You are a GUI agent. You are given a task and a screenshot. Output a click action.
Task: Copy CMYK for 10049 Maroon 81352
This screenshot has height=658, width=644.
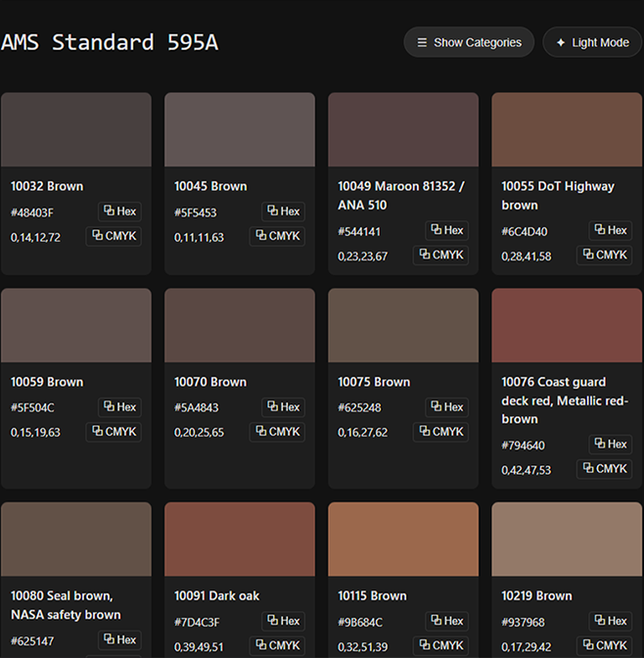click(x=441, y=256)
